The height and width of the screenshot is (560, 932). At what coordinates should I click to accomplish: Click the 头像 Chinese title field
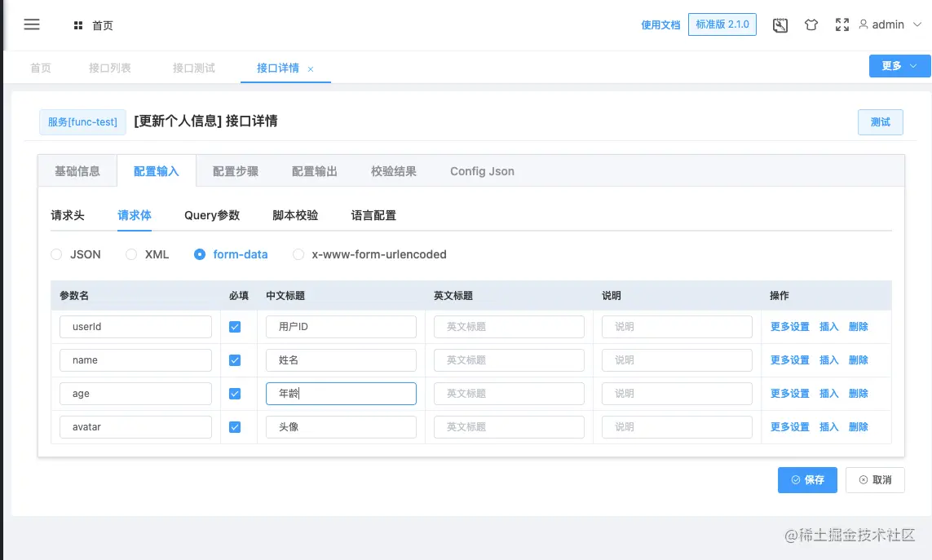click(x=341, y=427)
